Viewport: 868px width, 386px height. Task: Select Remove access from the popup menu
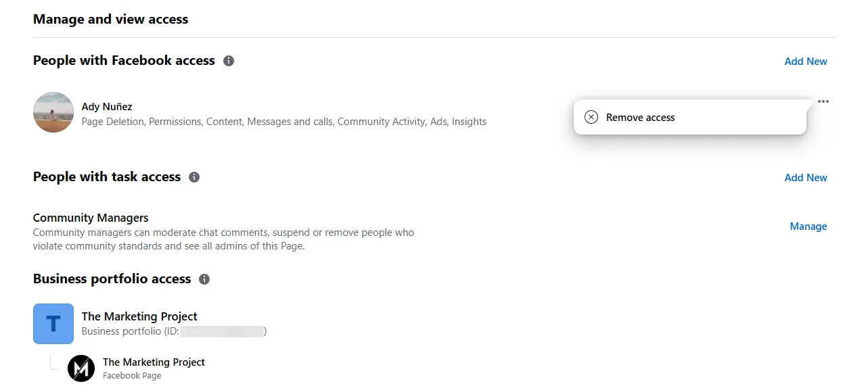pyautogui.click(x=690, y=117)
